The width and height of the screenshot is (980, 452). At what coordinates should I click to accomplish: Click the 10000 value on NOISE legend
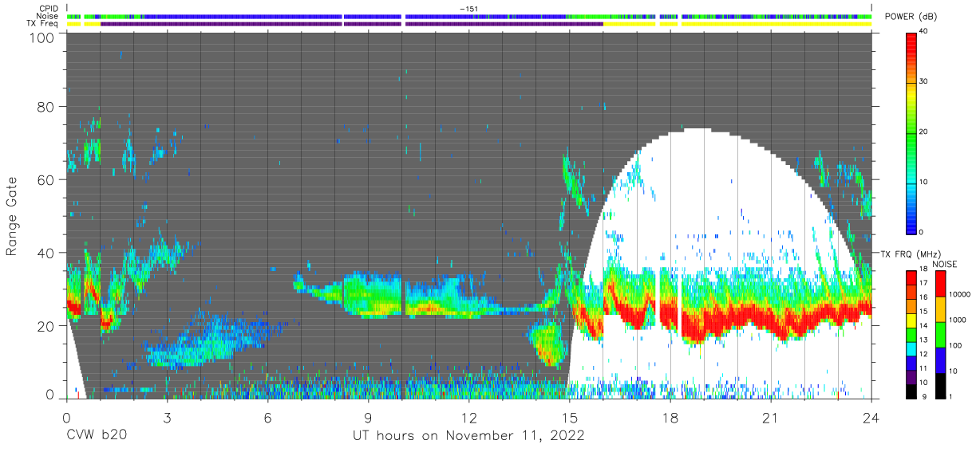click(961, 295)
